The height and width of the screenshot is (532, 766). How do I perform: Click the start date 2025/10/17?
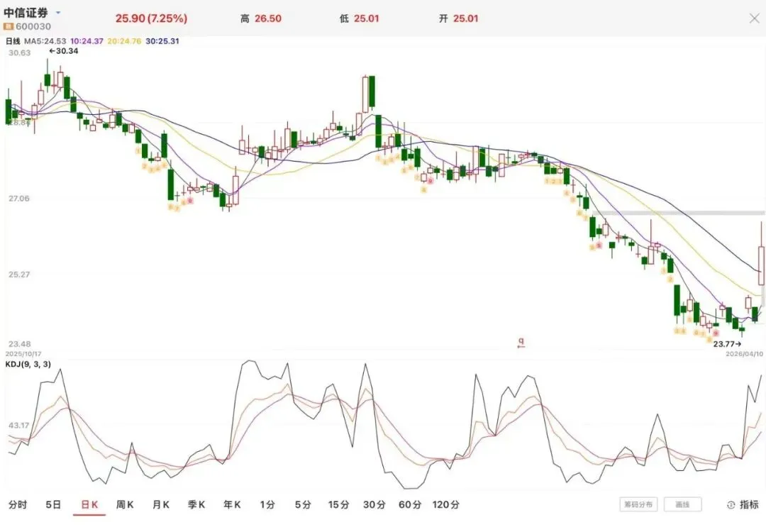click(x=23, y=354)
